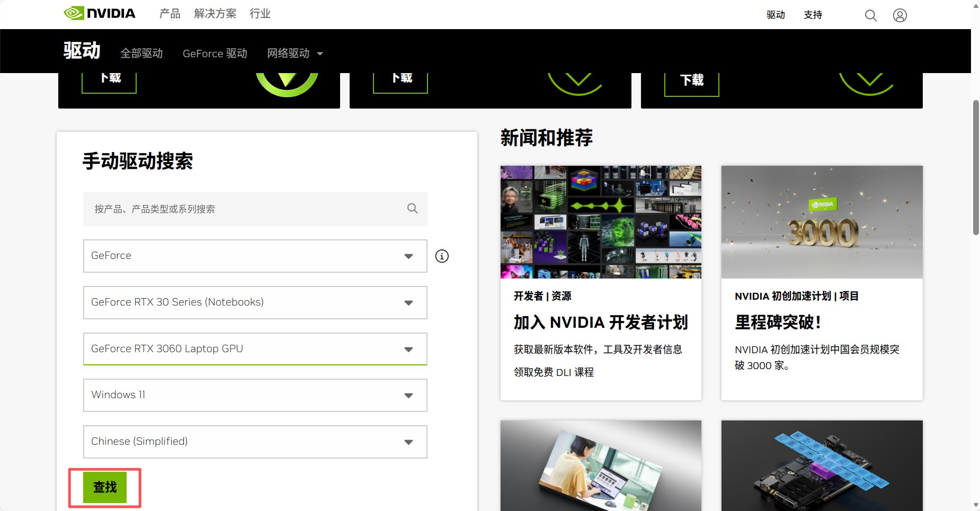980x511 pixels.
Task: Open the woman with laptop thumbnail
Action: click(601, 465)
